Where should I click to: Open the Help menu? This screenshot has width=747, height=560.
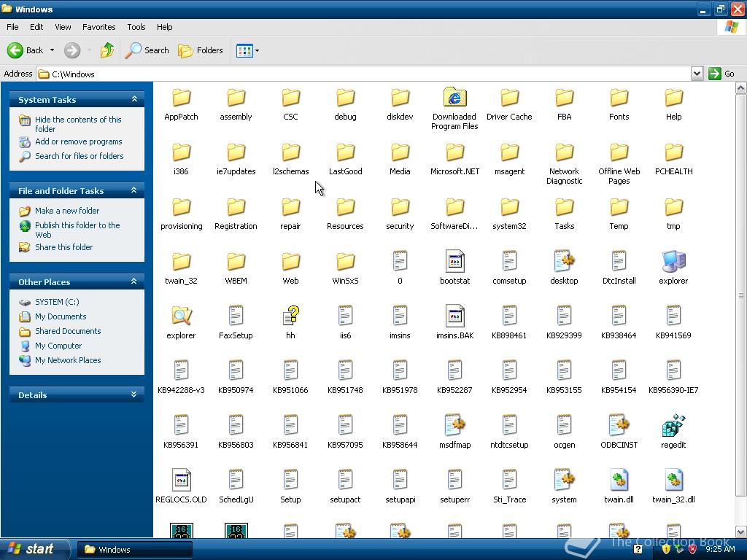[x=164, y=27]
